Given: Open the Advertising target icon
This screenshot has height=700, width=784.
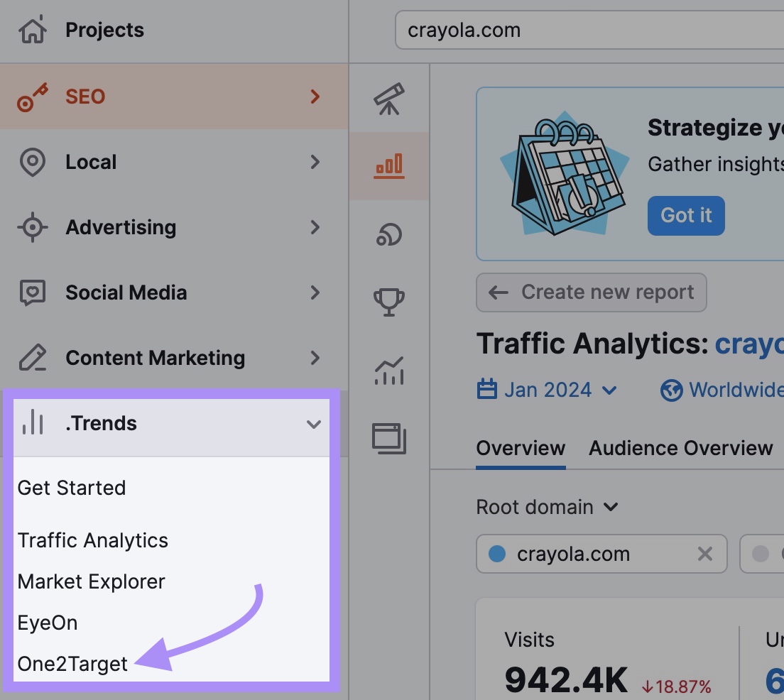Looking at the screenshot, I should coord(33,227).
